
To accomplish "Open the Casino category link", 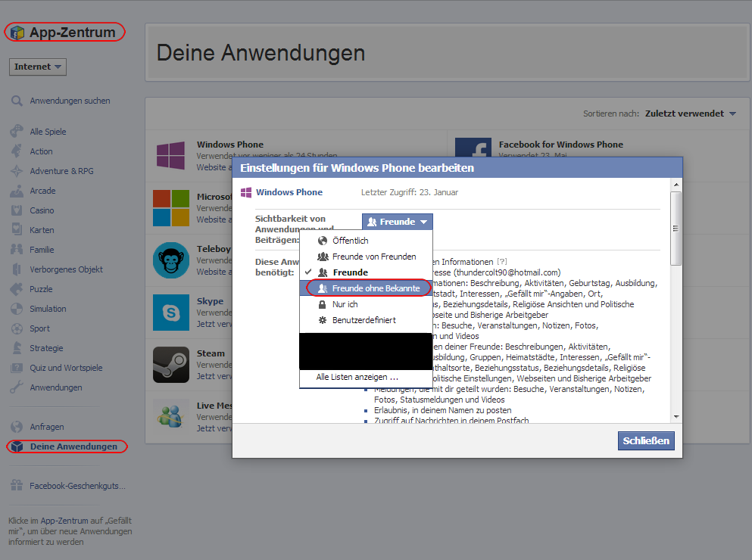I will (x=42, y=210).
